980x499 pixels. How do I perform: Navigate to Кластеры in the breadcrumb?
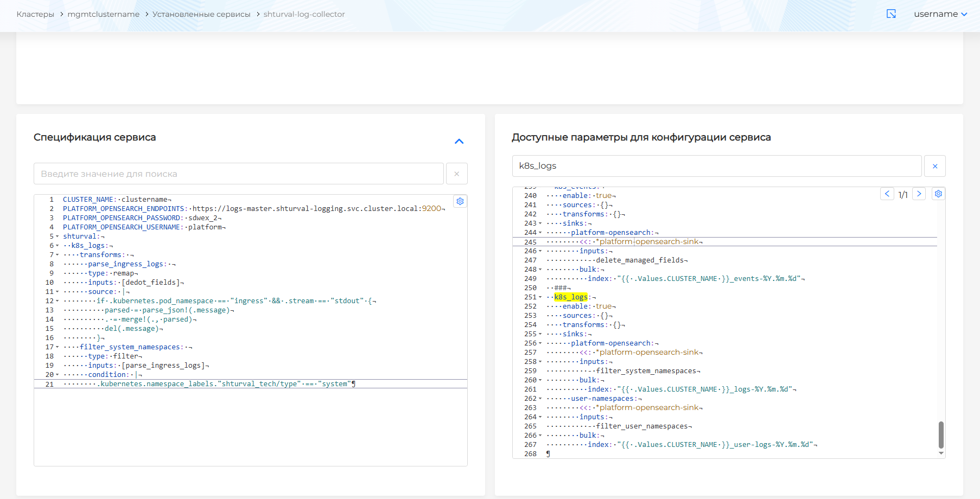[35, 14]
